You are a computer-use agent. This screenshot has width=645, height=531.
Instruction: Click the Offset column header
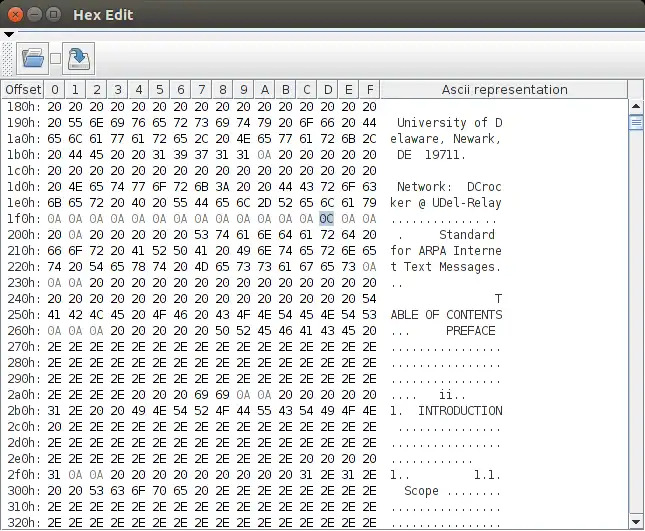tap(23, 90)
